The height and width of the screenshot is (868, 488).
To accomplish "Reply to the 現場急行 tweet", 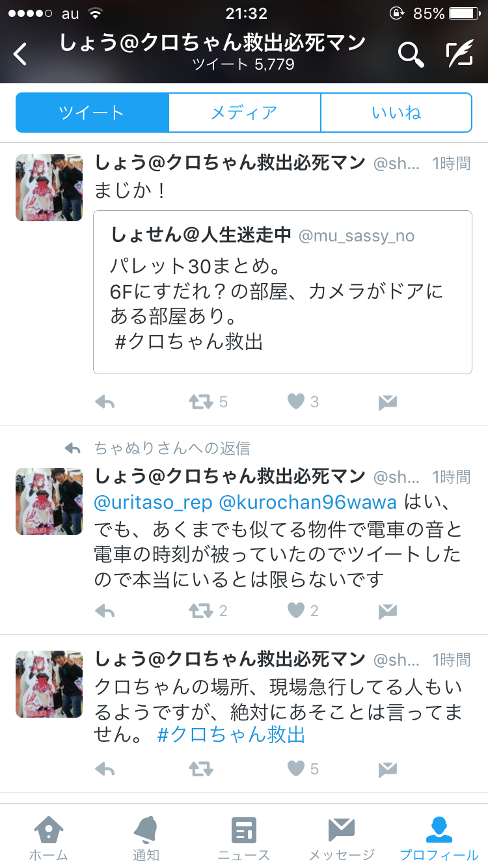I will 105,769.
